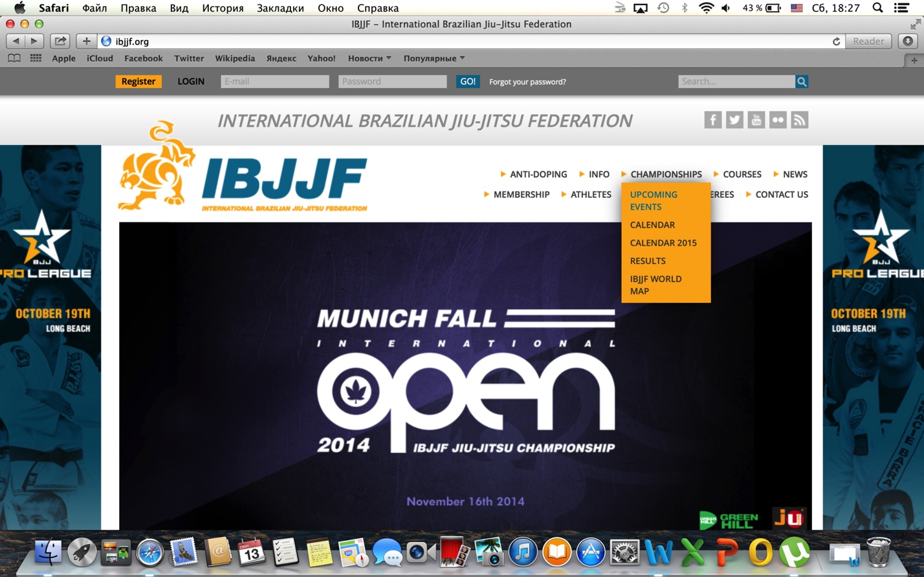
Task: Open Spotlight search in the menu bar
Action: click(877, 8)
